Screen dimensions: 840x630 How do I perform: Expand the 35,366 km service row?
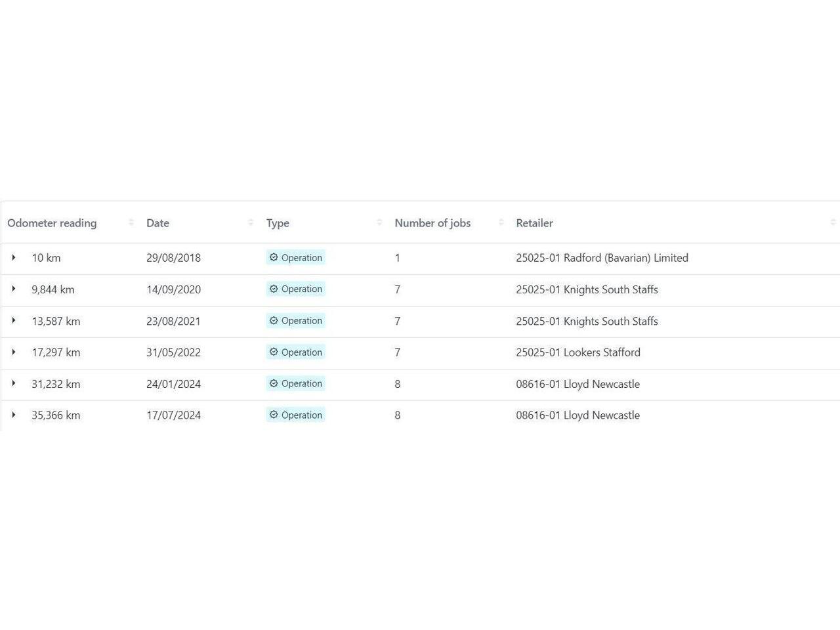click(x=14, y=415)
